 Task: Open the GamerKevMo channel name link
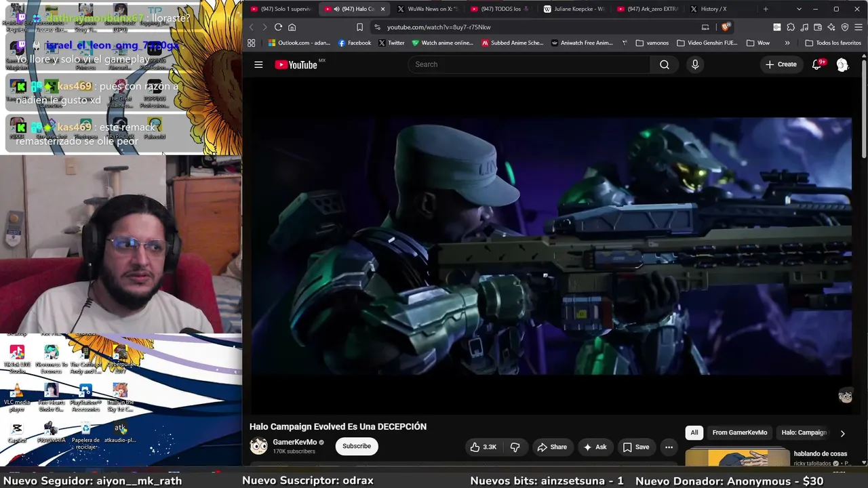coord(294,442)
